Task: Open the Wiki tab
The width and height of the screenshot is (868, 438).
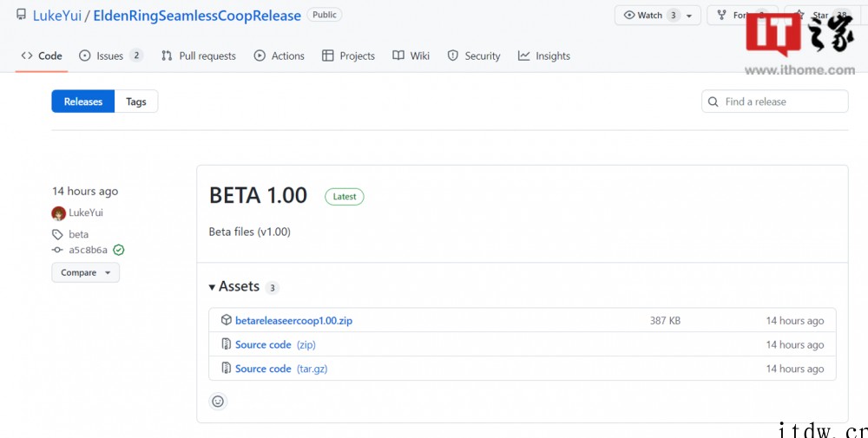Action: [411, 56]
